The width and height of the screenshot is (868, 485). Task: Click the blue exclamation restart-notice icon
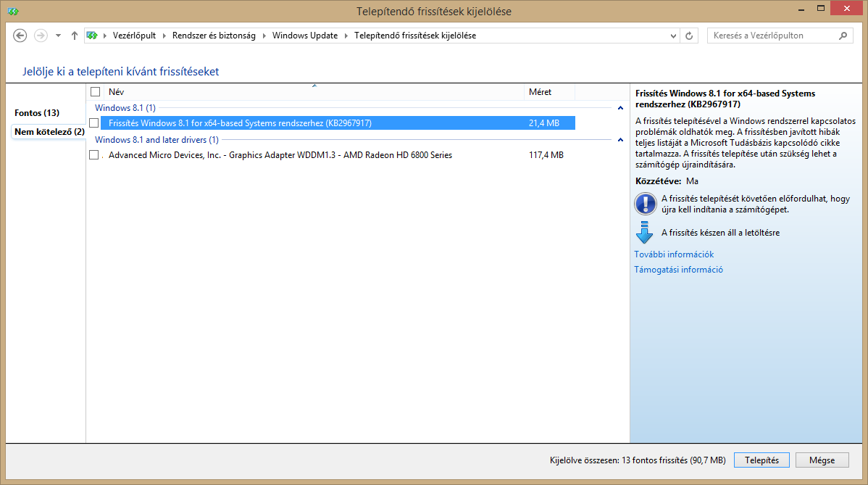click(646, 204)
